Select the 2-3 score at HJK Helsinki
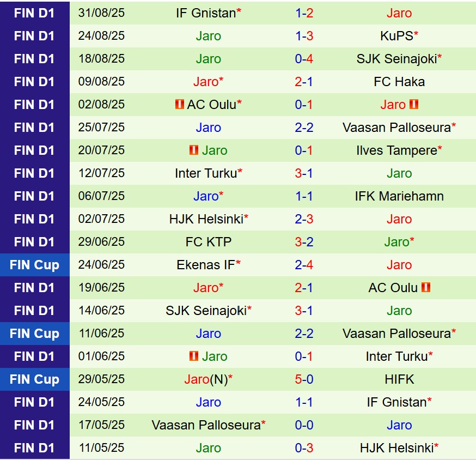The width and height of the screenshot is (476, 460). 304,219
